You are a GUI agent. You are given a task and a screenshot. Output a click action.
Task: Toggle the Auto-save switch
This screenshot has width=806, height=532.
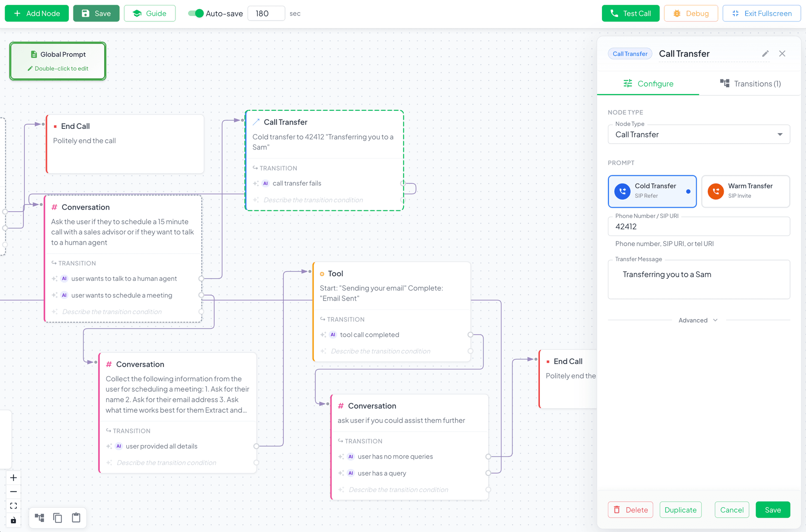click(196, 13)
